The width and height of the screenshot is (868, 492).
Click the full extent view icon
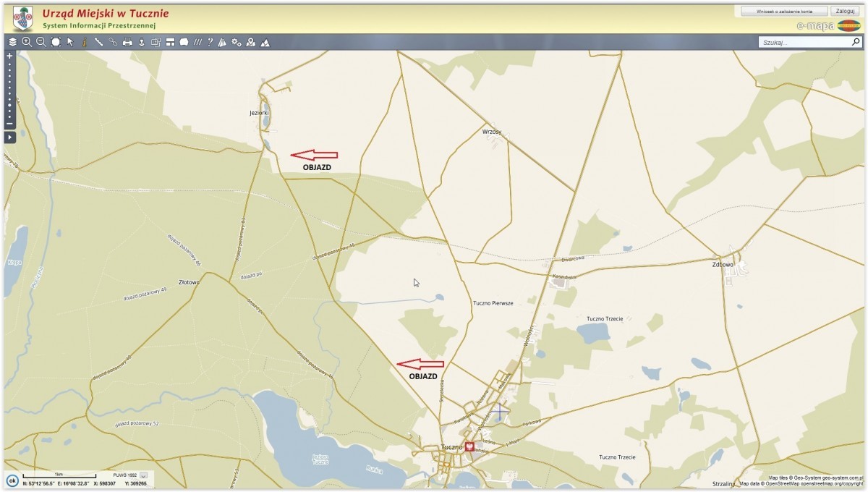pos(56,43)
